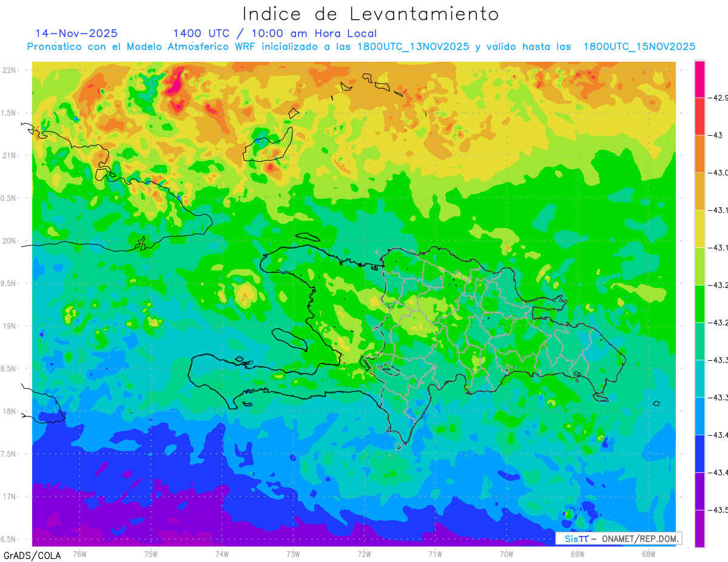Viewport: 728px width, 562px height.
Task: Click the title 'Indice de Levantamiento'
Action: coord(371,13)
